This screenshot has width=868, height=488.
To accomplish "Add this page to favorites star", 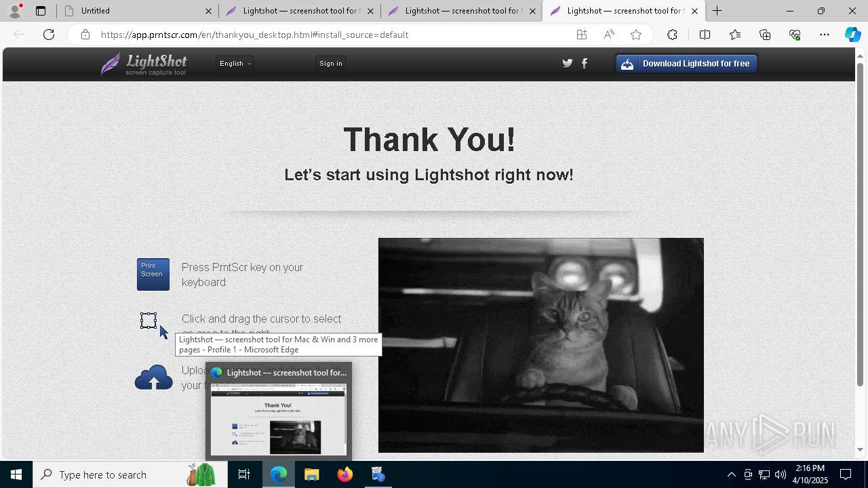I will click(636, 35).
